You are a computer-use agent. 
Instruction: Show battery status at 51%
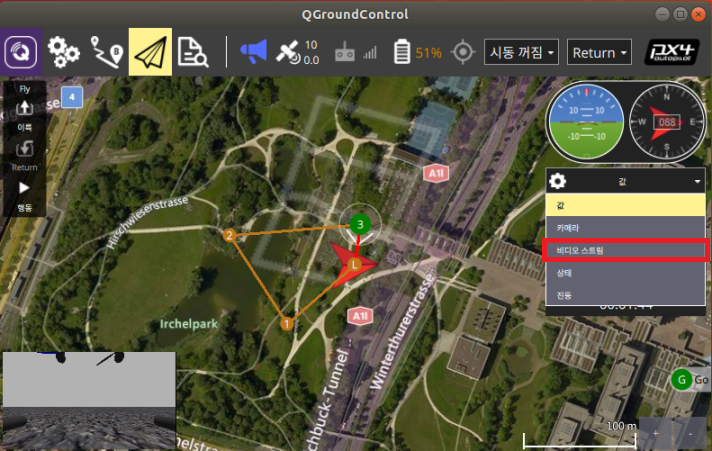pyautogui.click(x=417, y=52)
